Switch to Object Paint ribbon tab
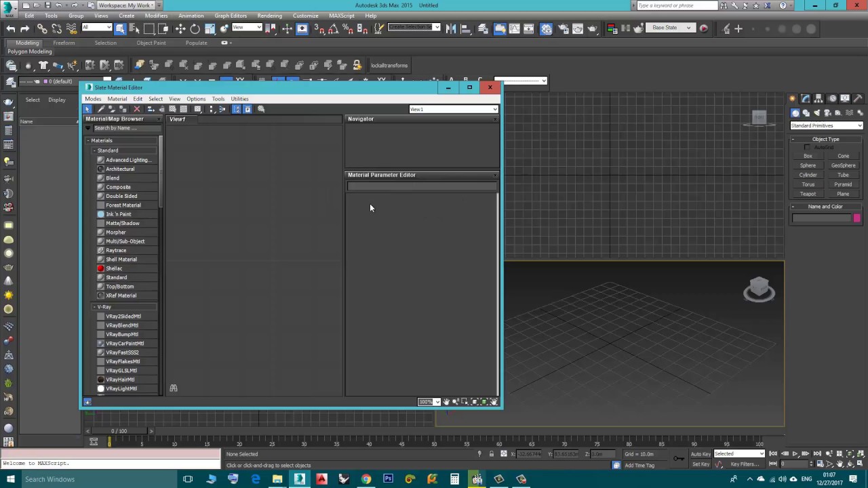 tap(151, 43)
